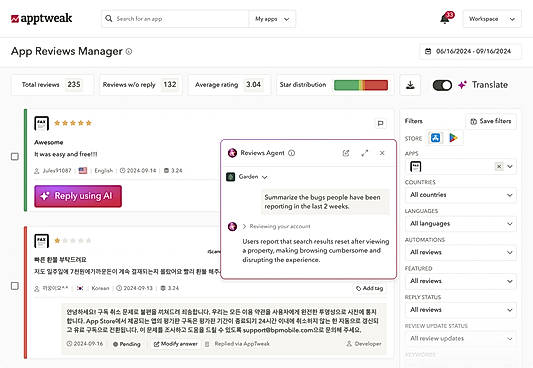Select the Apple App Store filter icon

tap(435, 138)
